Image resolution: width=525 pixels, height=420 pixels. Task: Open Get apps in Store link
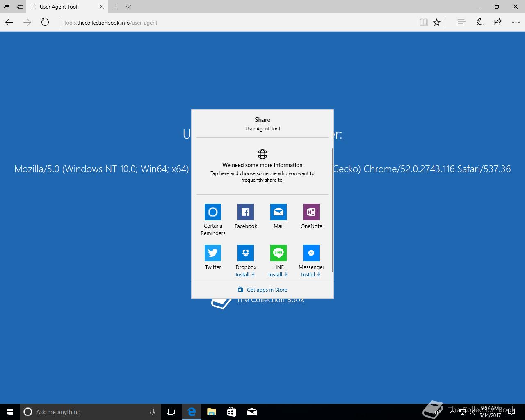point(262,290)
